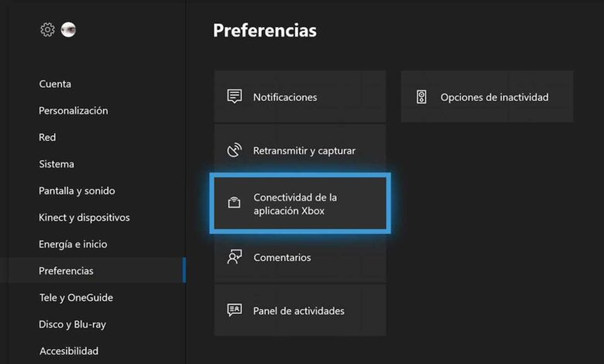This screenshot has height=364, width=604.
Task: Click the Retransmitir y capturar satellite icon
Action: (235, 150)
